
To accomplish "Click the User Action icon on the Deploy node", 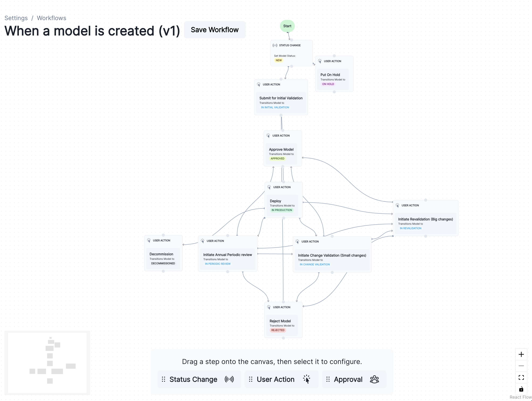I will tap(269, 187).
